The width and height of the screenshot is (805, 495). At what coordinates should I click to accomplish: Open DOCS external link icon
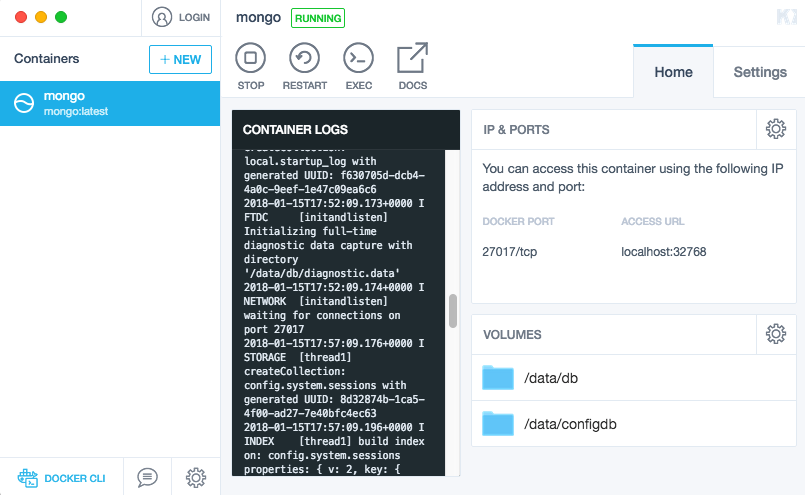(413, 58)
